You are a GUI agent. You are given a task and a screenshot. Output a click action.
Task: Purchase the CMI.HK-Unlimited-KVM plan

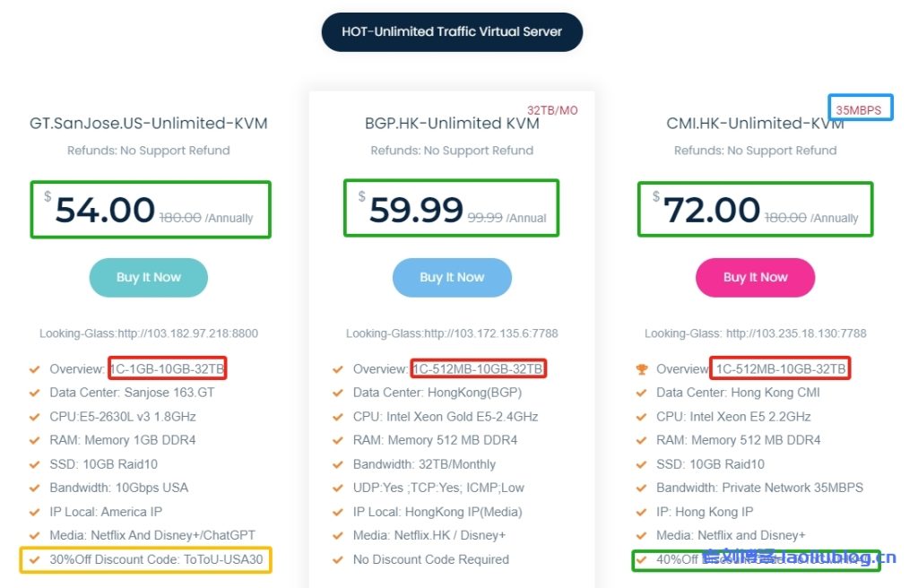[x=755, y=278]
